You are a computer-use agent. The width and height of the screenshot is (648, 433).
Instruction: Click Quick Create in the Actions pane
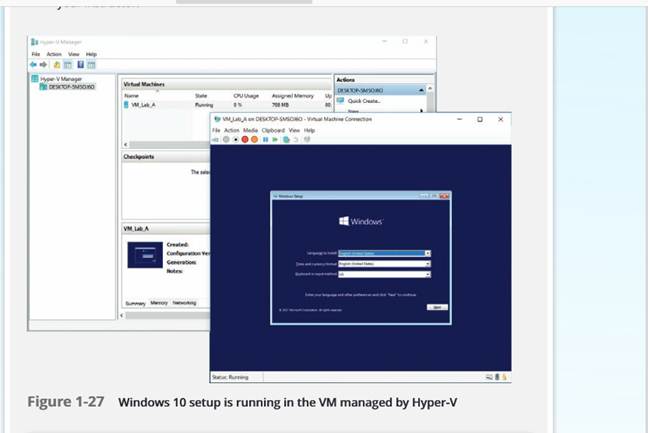tap(362, 100)
